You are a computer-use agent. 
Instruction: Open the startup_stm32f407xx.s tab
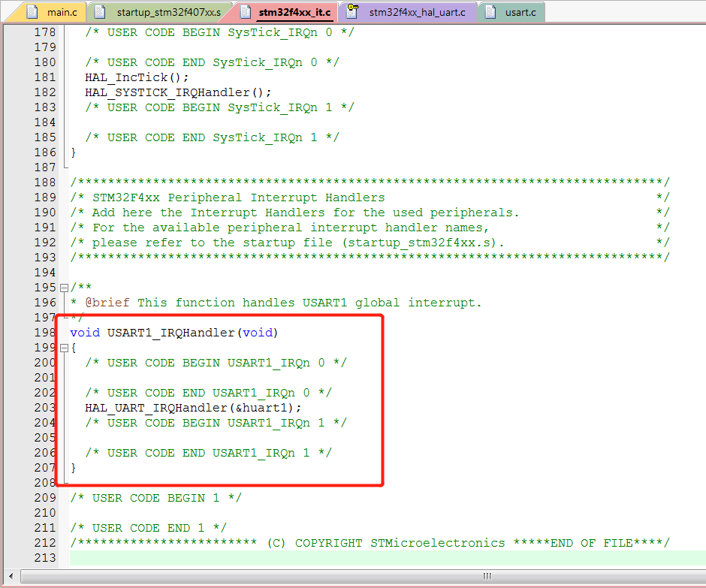(164, 12)
